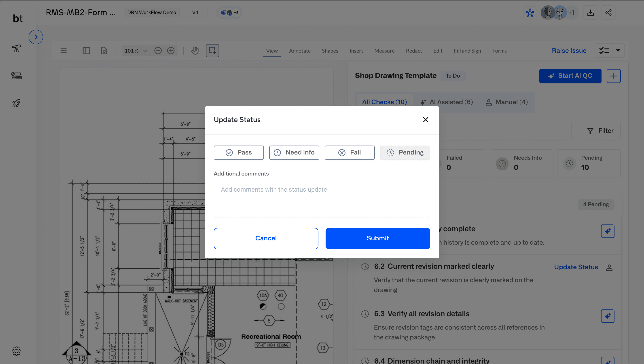Click the bt logo in sidebar
This screenshot has width=644, height=364.
[18, 19]
